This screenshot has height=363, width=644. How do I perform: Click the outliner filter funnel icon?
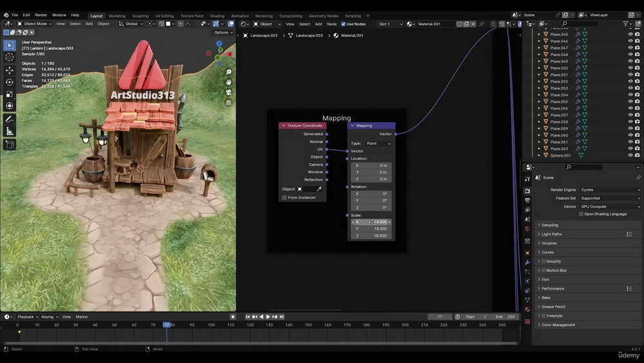point(625,24)
